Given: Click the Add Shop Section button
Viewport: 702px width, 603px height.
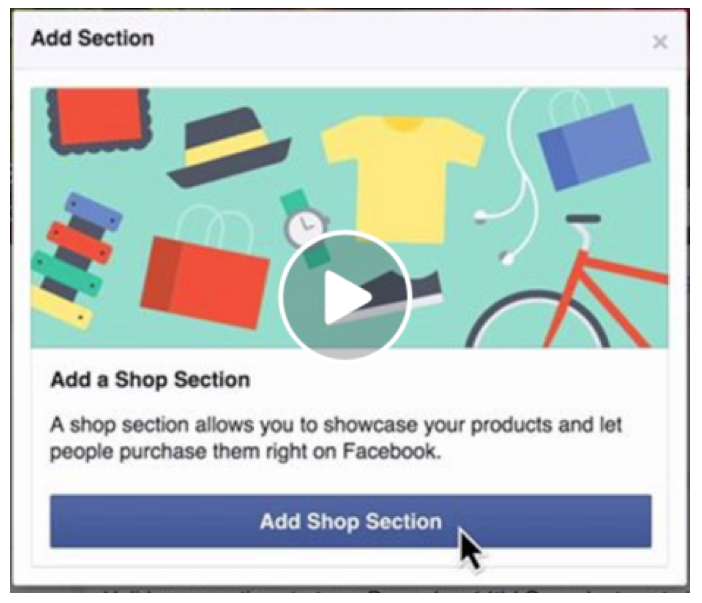Looking at the screenshot, I should click(x=351, y=521).
